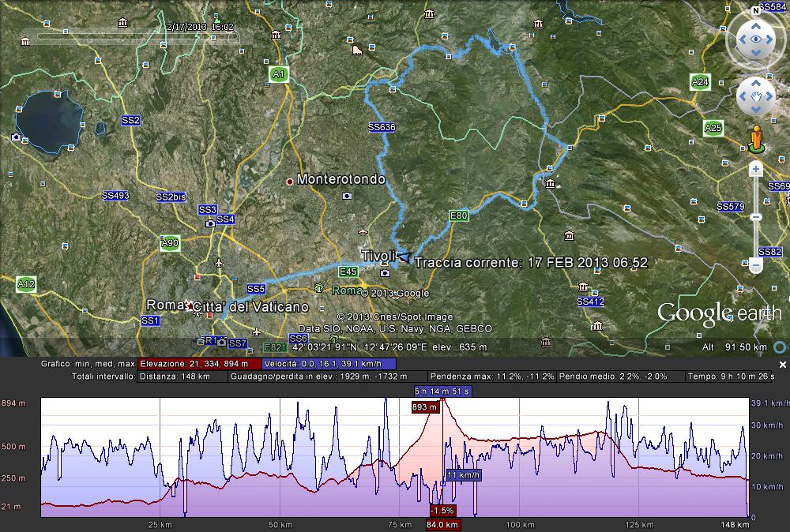
Task: Click the A24 motorway shield
Action: (x=700, y=81)
